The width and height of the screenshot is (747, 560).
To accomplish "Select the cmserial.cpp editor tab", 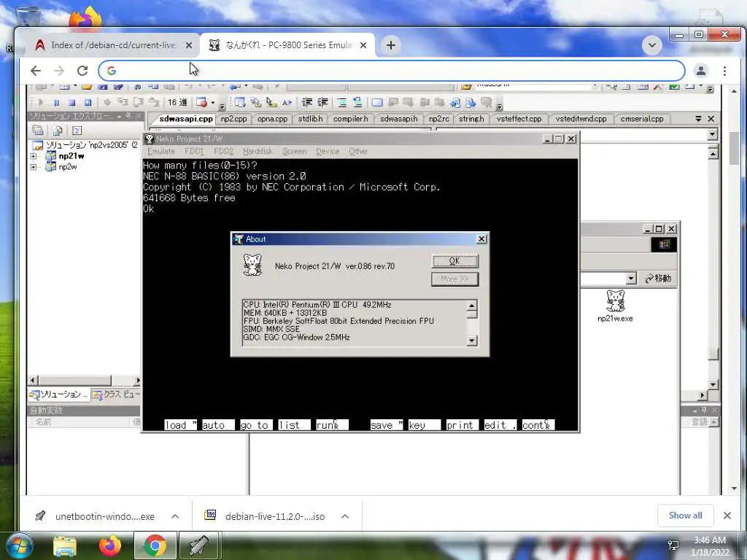I will 642,119.
